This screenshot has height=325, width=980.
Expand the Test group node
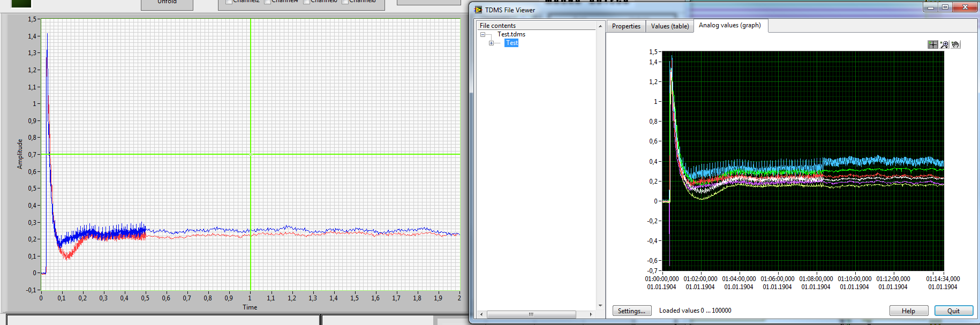click(492, 43)
